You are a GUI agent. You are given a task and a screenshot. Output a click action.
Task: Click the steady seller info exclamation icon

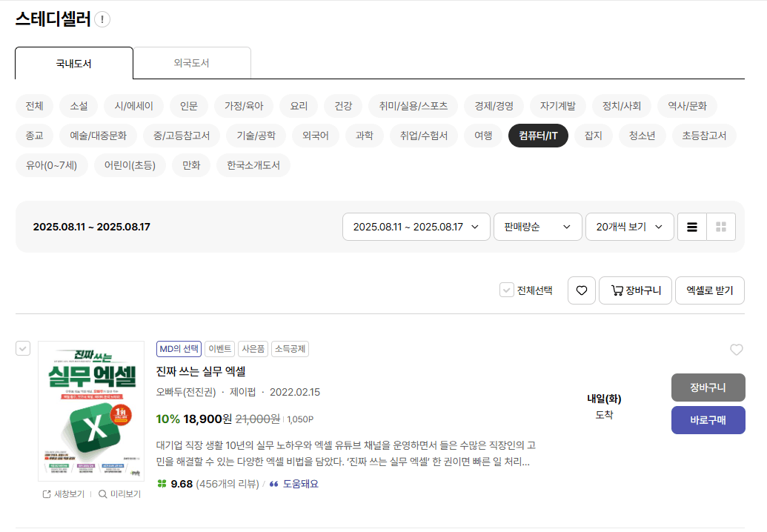pyautogui.click(x=102, y=19)
